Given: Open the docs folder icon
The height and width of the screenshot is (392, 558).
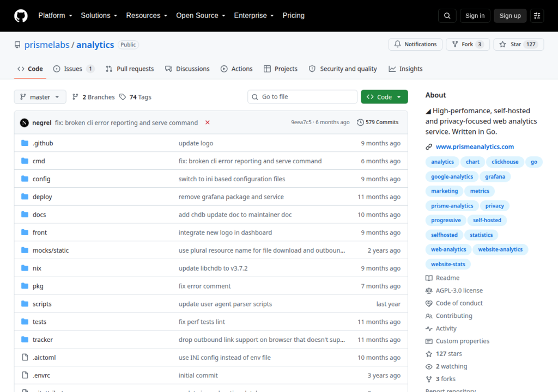Looking at the screenshot, I should coord(25,214).
